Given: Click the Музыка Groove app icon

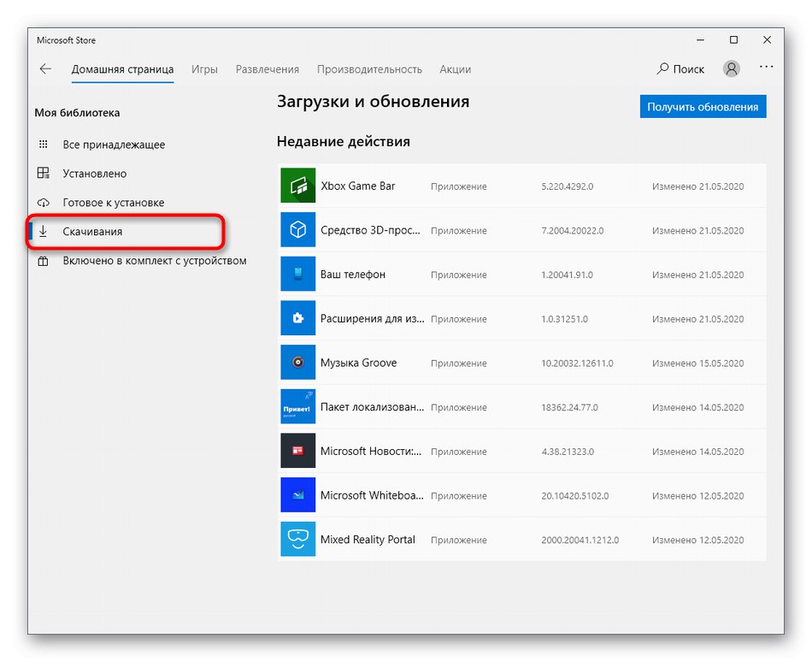Looking at the screenshot, I should click(297, 363).
